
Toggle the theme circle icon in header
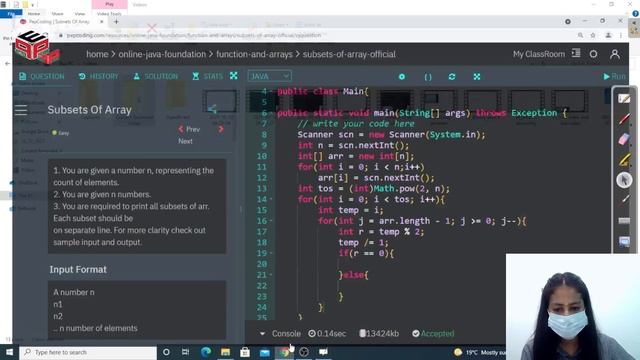[x=593, y=54]
